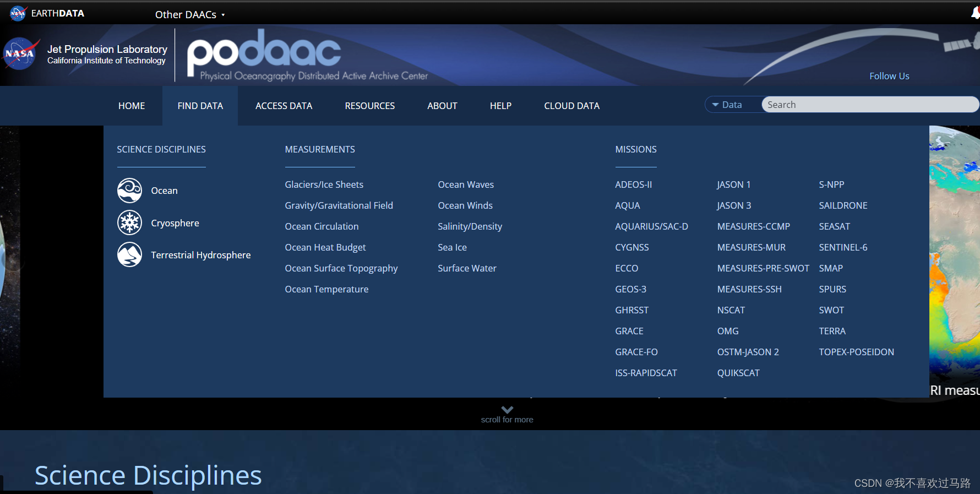Viewport: 980px width, 494px height.
Task: Select the S-NPP mission
Action: tap(831, 184)
